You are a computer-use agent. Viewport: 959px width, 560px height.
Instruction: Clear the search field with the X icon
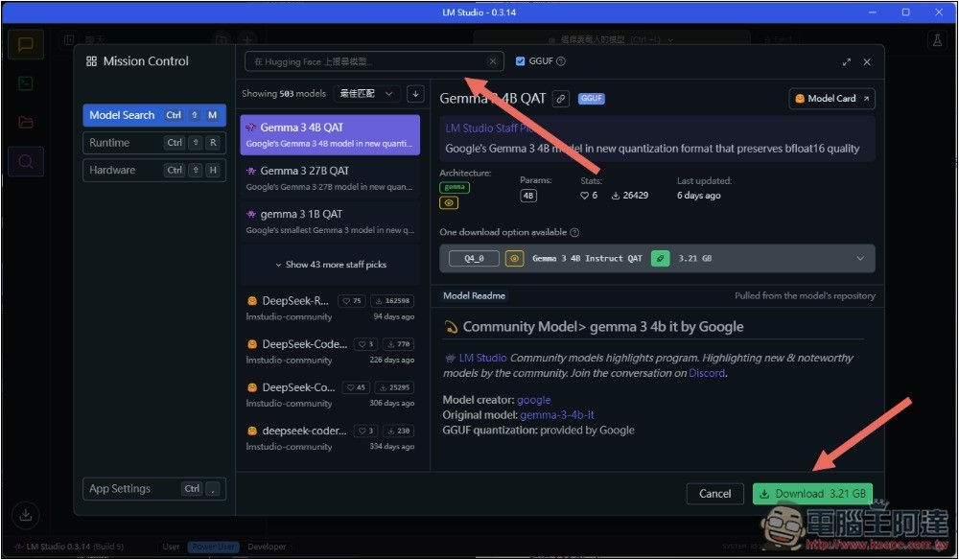click(493, 61)
